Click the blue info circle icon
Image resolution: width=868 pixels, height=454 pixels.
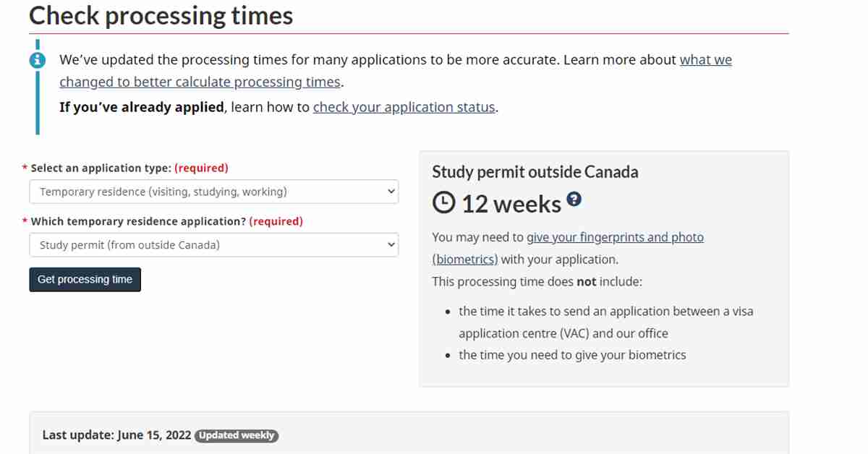(38, 60)
